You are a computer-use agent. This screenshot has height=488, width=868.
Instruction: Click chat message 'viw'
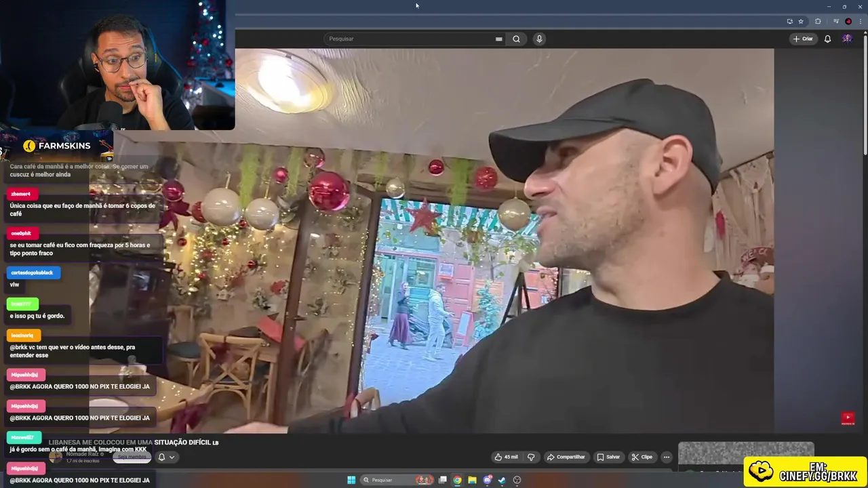pos(14,285)
